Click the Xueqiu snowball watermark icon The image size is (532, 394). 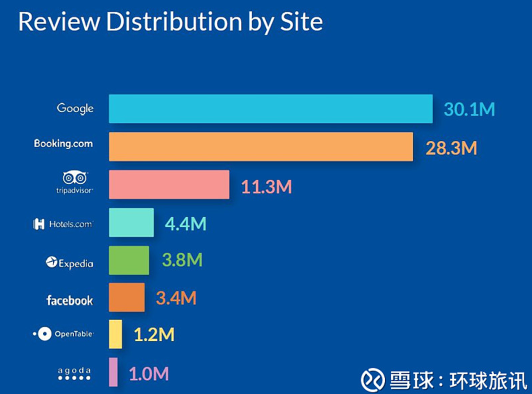(373, 380)
